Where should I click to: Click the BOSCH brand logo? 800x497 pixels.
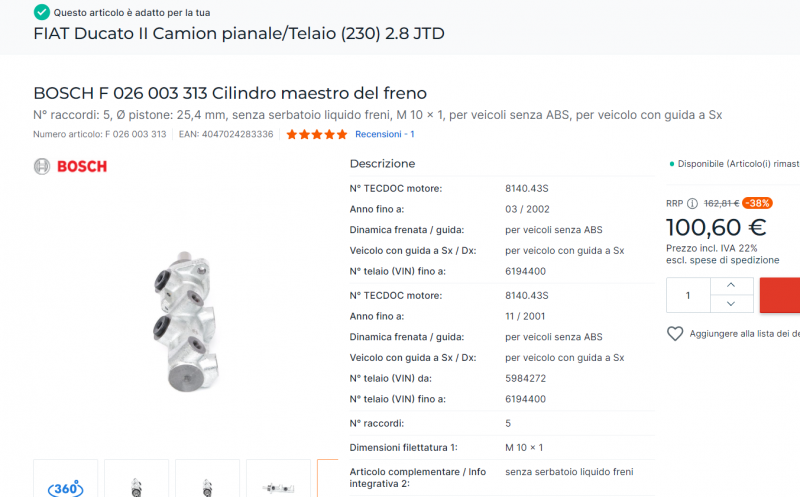(x=70, y=166)
